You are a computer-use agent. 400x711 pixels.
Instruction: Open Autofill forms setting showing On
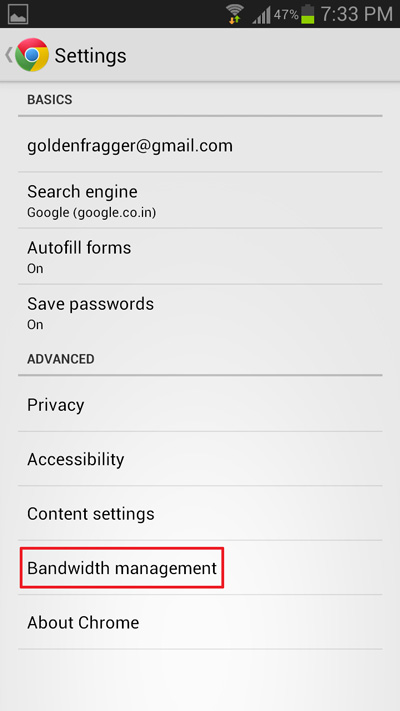(200, 256)
